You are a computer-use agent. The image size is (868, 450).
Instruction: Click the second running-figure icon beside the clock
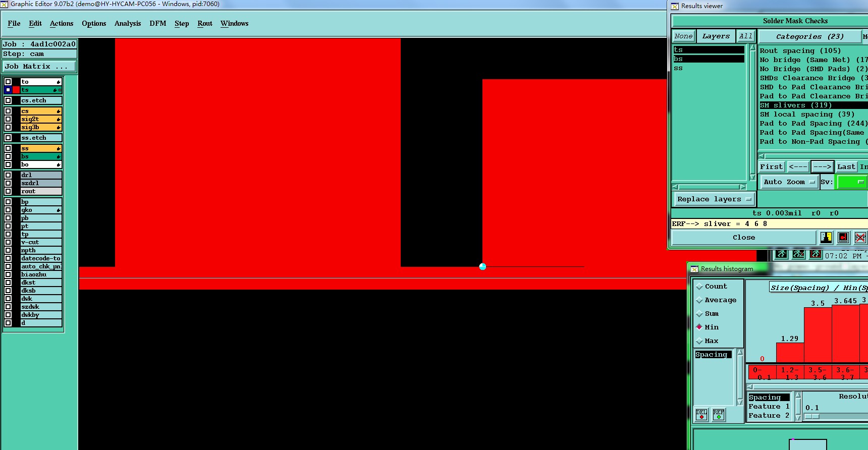(x=798, y=254)
